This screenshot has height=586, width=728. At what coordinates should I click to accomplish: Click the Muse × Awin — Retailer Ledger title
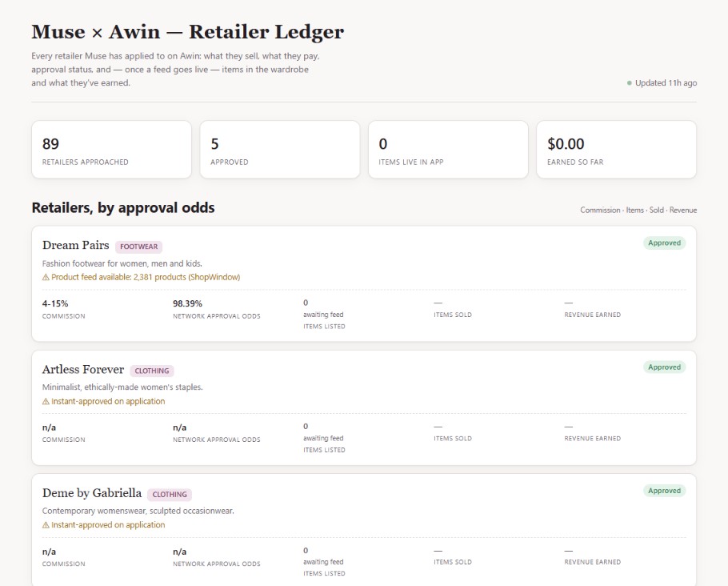pyautogui.click(x=187, y=32)
